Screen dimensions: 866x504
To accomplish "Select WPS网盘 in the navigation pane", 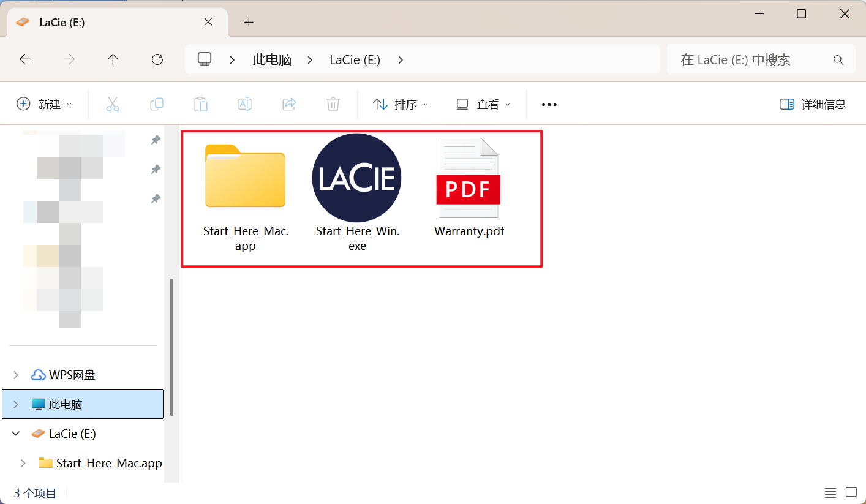I will [x=72, y=375].
